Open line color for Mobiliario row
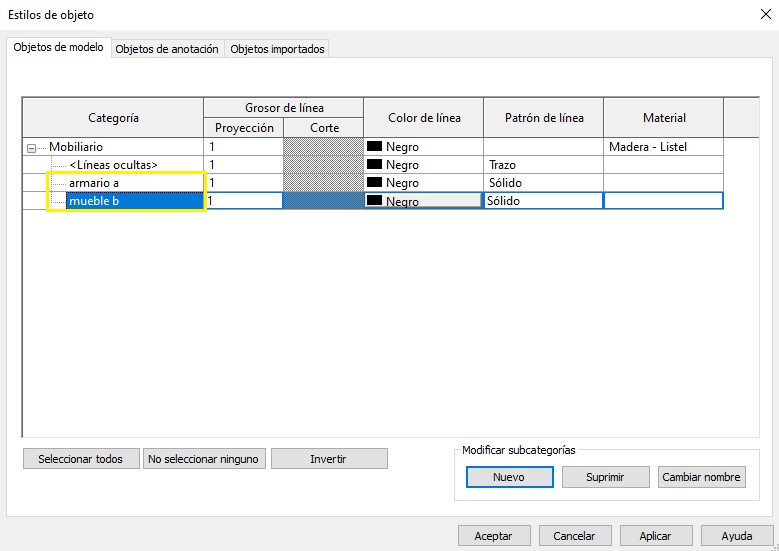The width and height of the screenshot is (779, 551). pyautogui.click(x=424, y=147)
